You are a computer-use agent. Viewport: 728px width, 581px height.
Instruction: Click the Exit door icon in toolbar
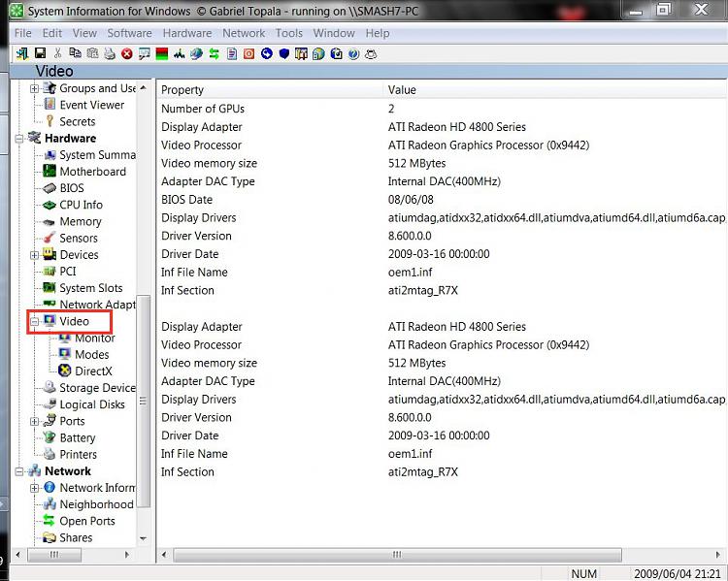pyautogui.click(x=21, y=53)
